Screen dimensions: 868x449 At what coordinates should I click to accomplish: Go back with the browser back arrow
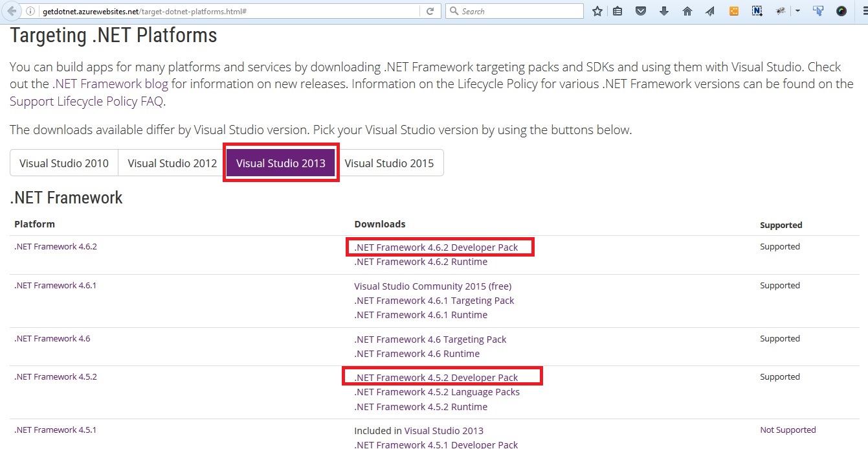click(x=12, y=11)
